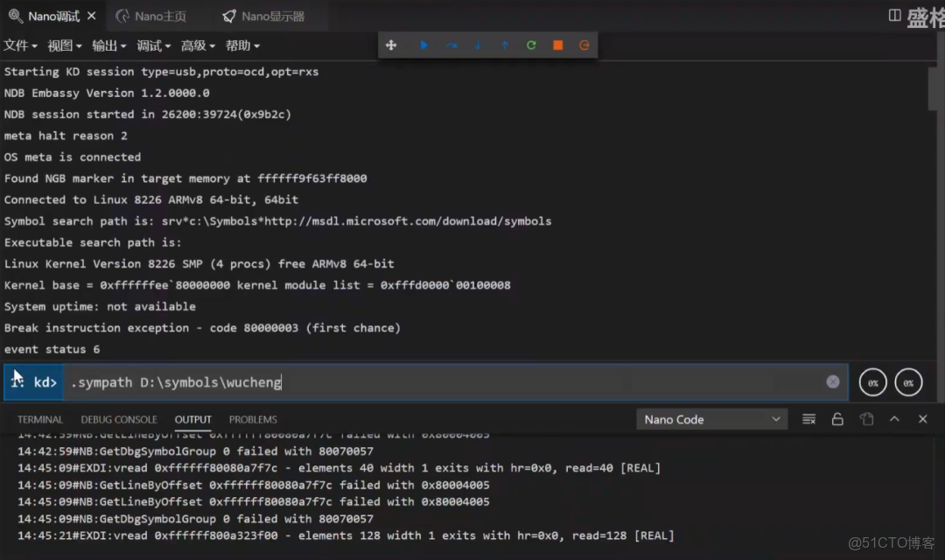The width and height of the screenshot is (945, 560).
Task: Open the 调试 menu
Action: click(x=154, y=45)
